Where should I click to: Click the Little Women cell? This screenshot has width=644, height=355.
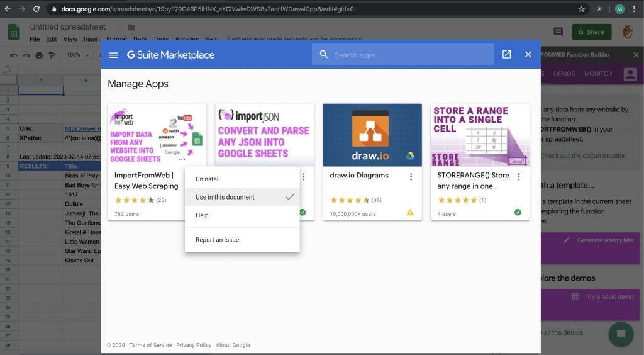click(x=82, y=242)
